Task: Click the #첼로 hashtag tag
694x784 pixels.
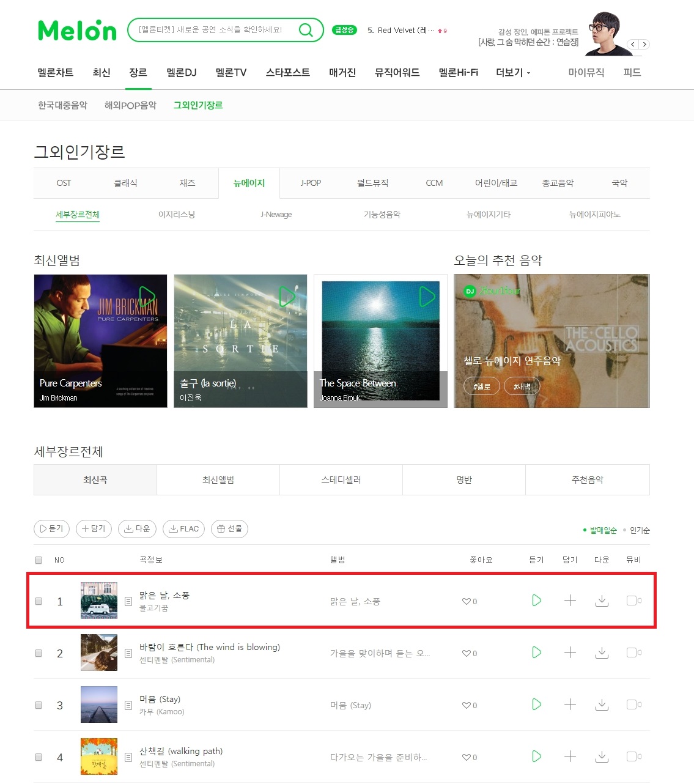Action: 482,386
